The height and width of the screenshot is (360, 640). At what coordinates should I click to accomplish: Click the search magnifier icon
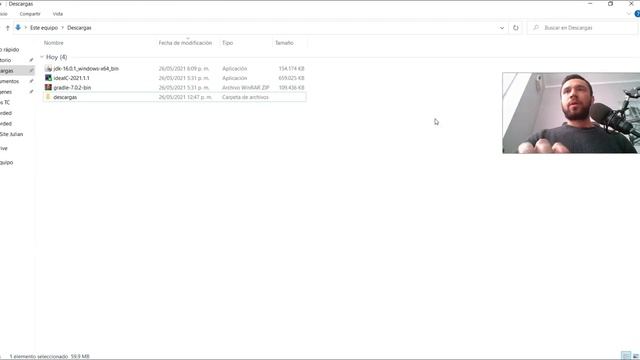click(x=536, y=28)
